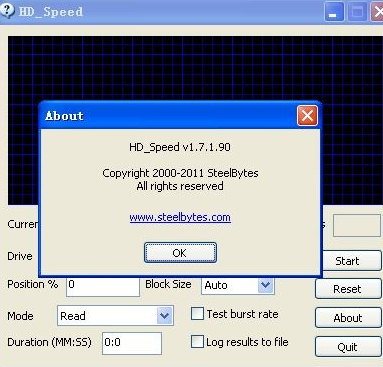Click the Drive label
383x367 pixels.
click(20, 256)
